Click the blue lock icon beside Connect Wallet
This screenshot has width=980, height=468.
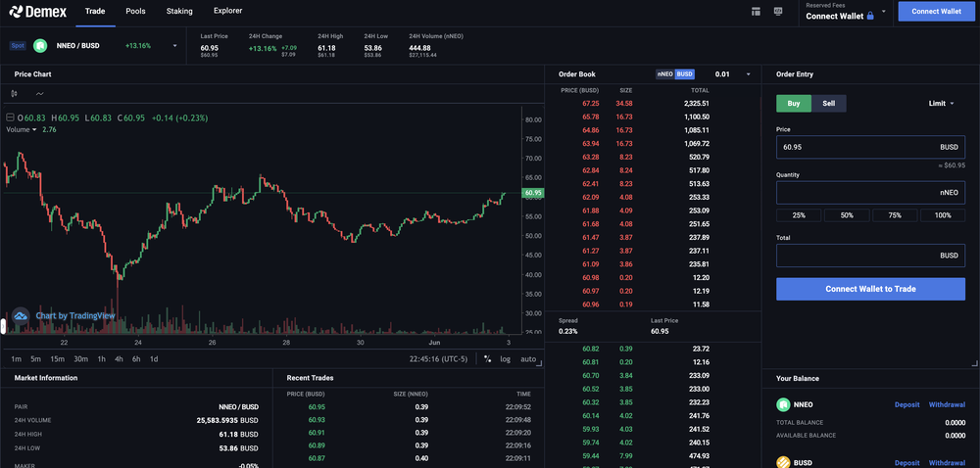(x=870, y=17)
